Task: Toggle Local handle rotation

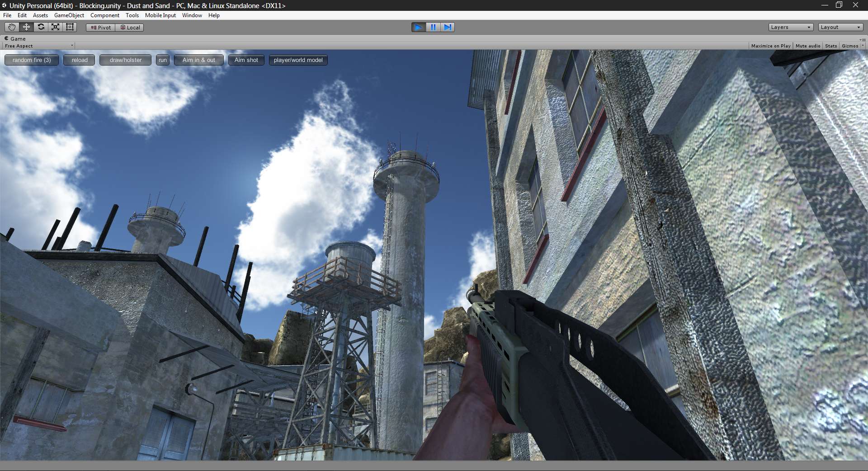Action: (x=130, y=28)
